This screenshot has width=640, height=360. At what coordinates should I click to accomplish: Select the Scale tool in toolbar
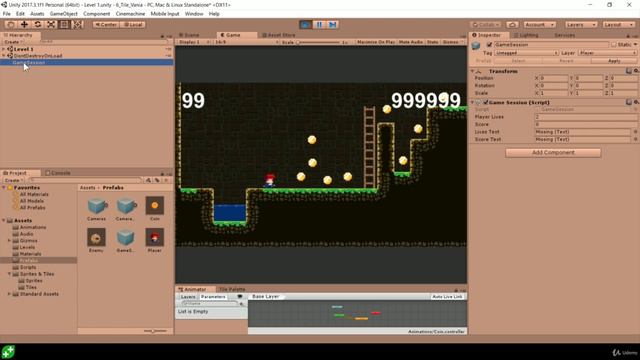(51, 24)
